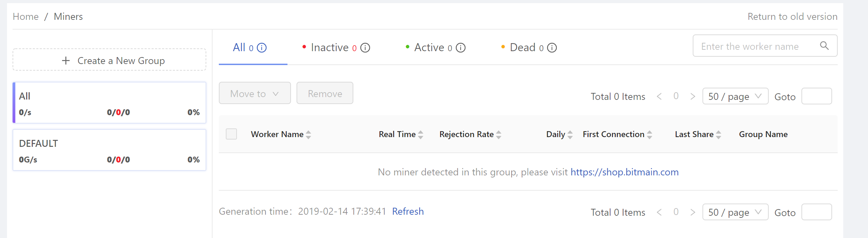Sort the list by Last Share
This screenshot has width=868, height=238.
720,134
